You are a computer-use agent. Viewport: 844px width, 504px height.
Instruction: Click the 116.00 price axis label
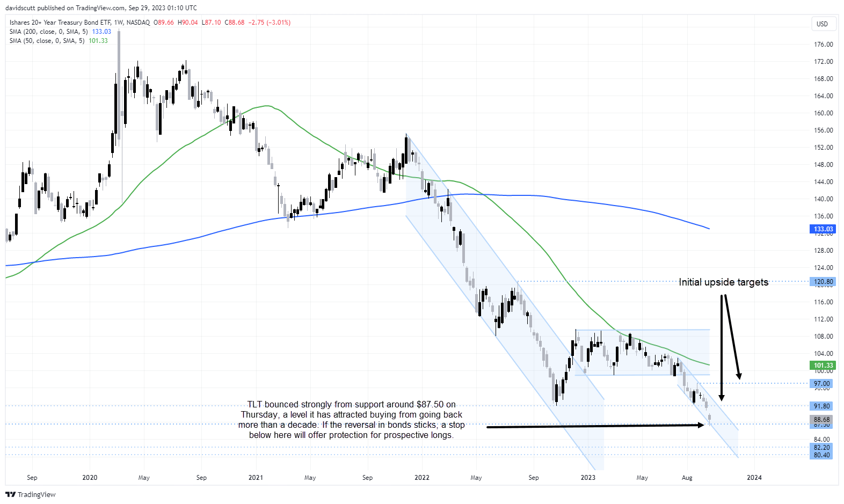click(823, 302)
